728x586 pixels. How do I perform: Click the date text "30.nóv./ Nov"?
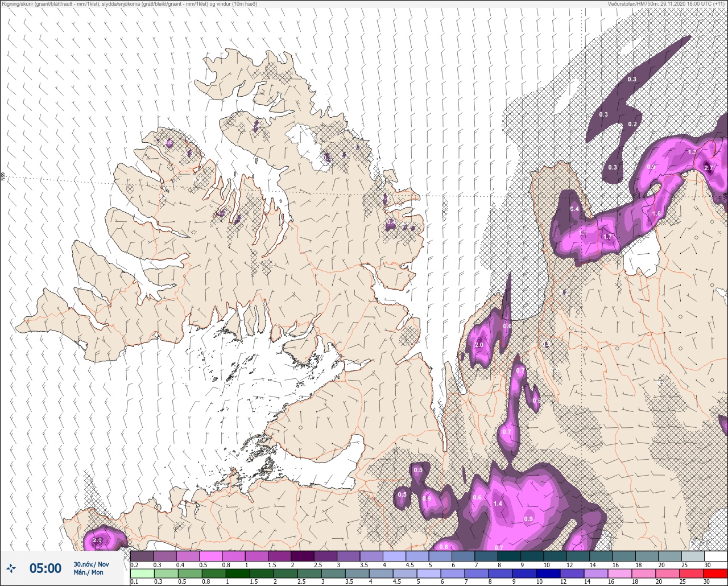tap(92, 564)
